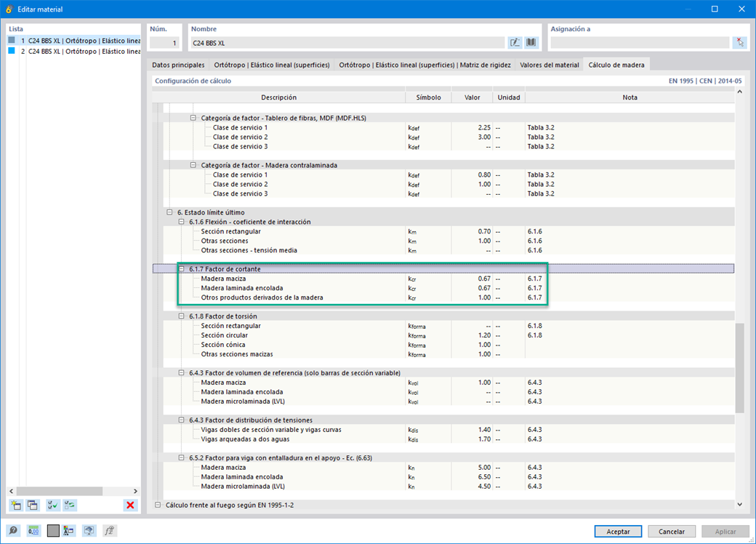Click table vertical scrollbar up arrow
Screen dimensions: 756x544
click(x=739, y=92)
